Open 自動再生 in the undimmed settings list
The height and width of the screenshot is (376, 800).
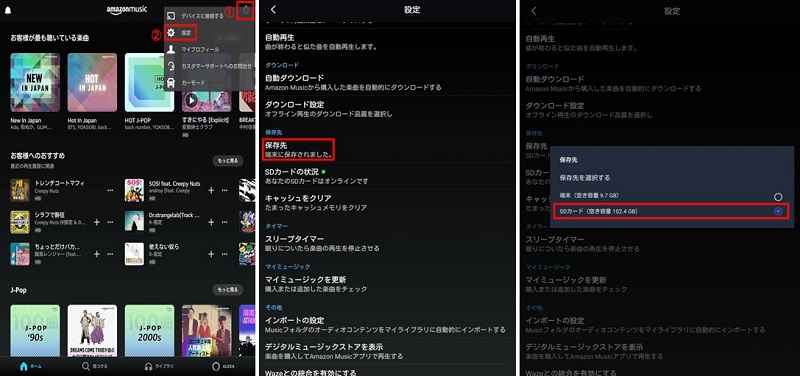[387, 41]
